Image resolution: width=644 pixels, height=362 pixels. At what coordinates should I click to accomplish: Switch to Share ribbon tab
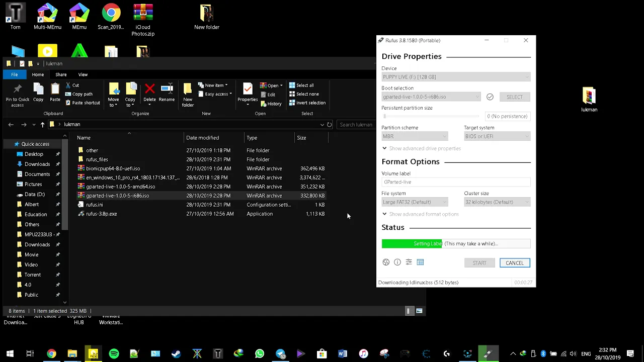(61, 74)
